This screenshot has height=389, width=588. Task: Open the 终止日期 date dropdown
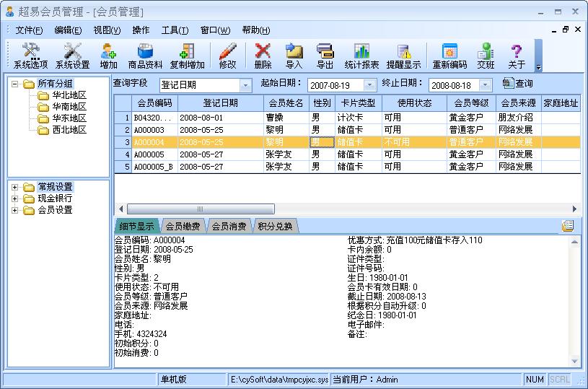click(486, 86)
